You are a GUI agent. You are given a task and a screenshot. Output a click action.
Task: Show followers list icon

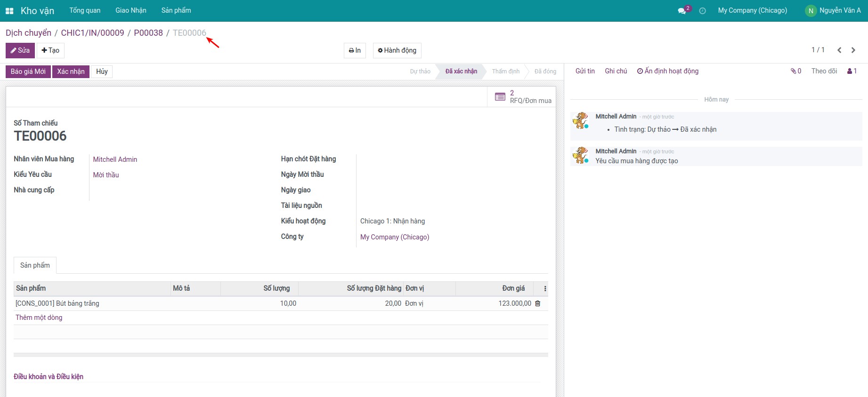852,71
